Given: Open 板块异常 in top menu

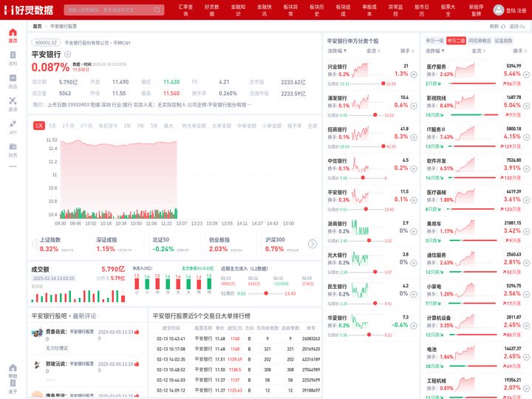Looking at the screenshot, I should [290, 10].
